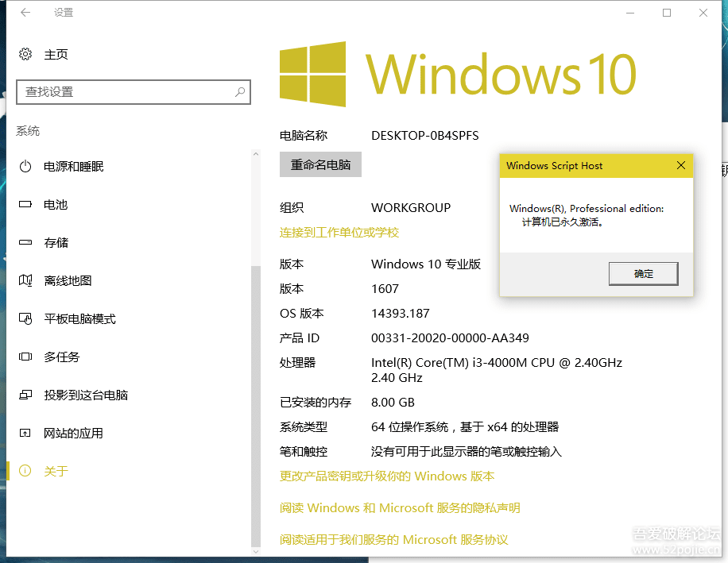Click the storage drive icon beside 存储

[25, 242]
